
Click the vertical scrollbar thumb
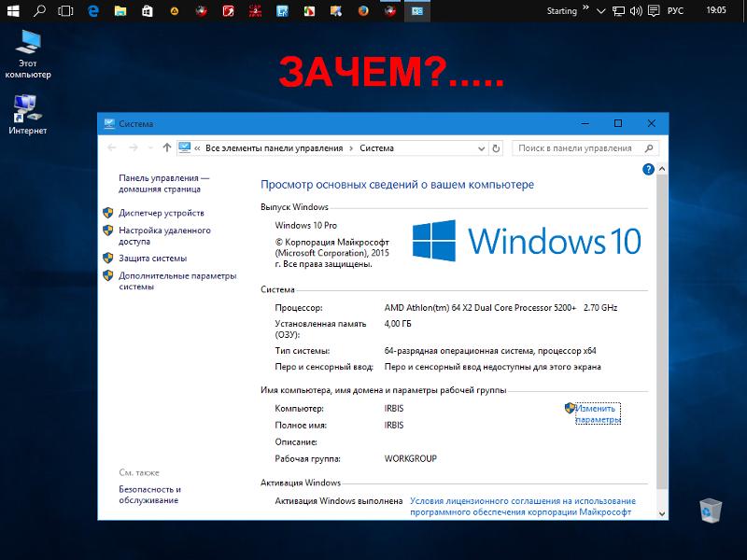click(661, 331)
